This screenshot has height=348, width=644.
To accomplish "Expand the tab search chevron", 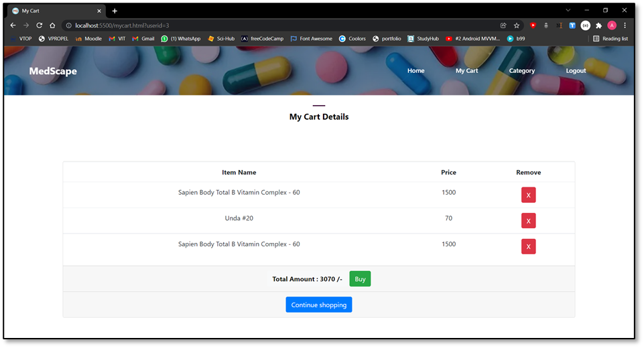I will [568, 10].
